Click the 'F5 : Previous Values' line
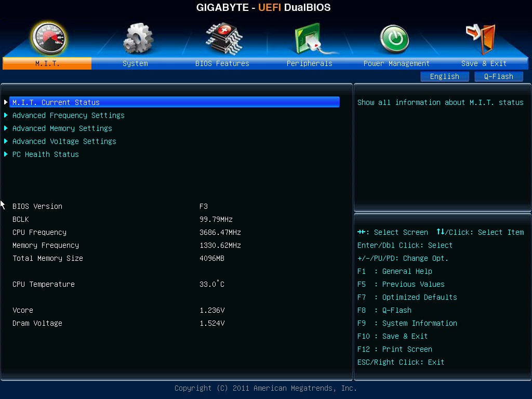Image resolution: width=532 pixels, height=399 pixels. pyautogui.click(x=401, y=284)
